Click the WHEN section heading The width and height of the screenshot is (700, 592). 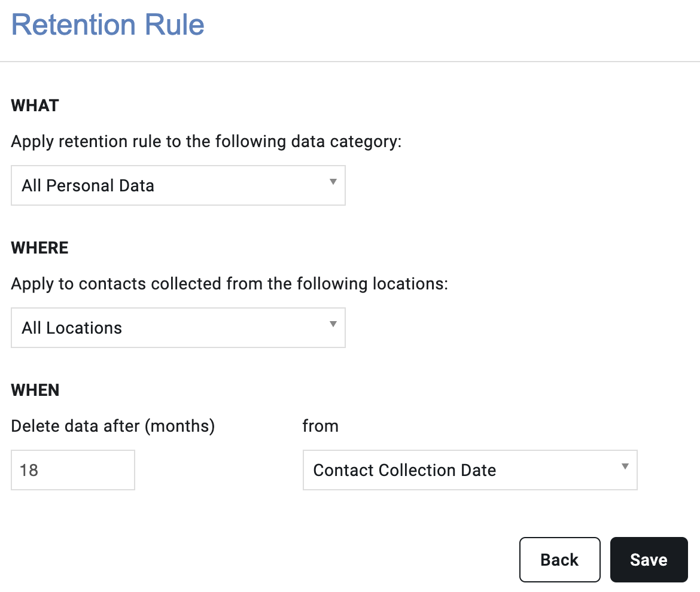click(x=35, y=390)
